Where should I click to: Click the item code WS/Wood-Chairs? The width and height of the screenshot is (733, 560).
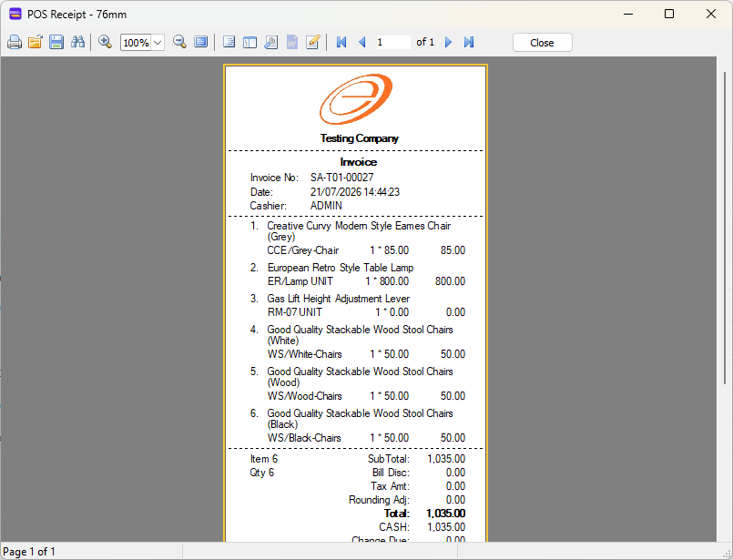point(304,396)
